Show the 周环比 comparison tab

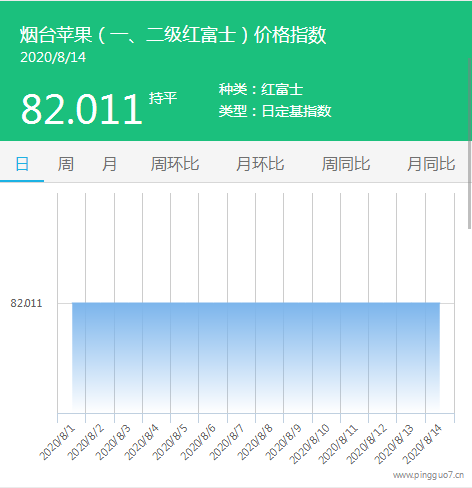pos(175,164)
